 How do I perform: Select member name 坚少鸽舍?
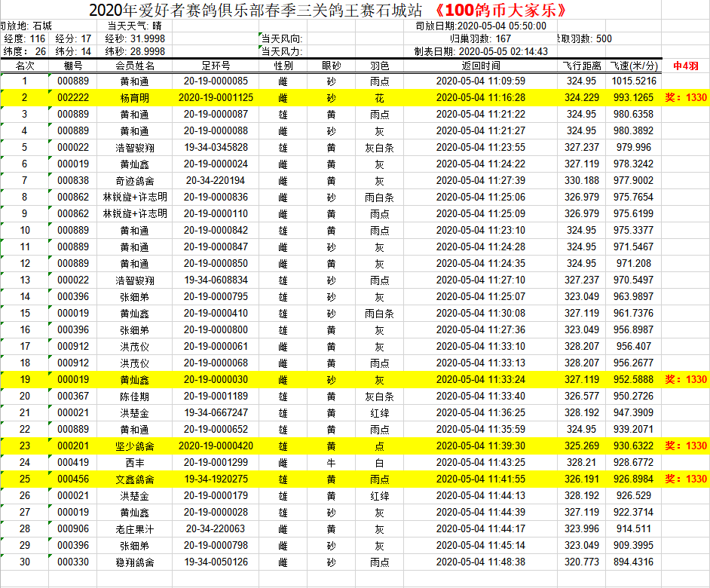click(x=135, y=446)
